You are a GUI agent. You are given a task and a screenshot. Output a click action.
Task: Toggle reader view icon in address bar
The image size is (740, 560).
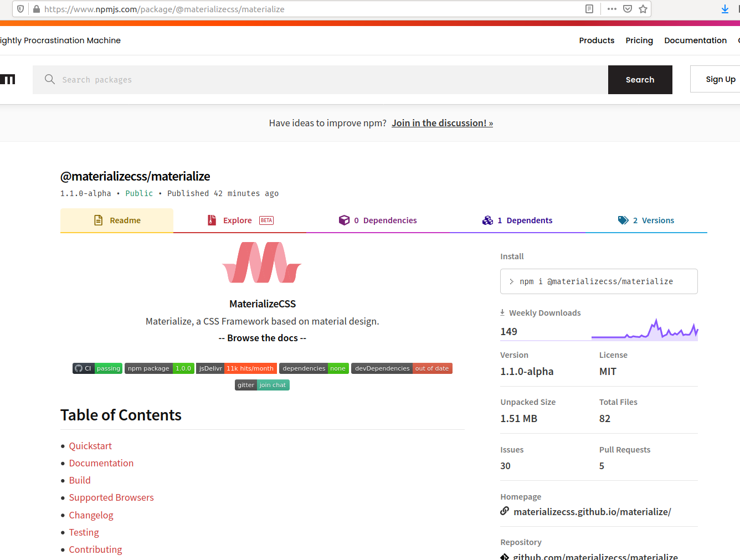tap(589, 9)
